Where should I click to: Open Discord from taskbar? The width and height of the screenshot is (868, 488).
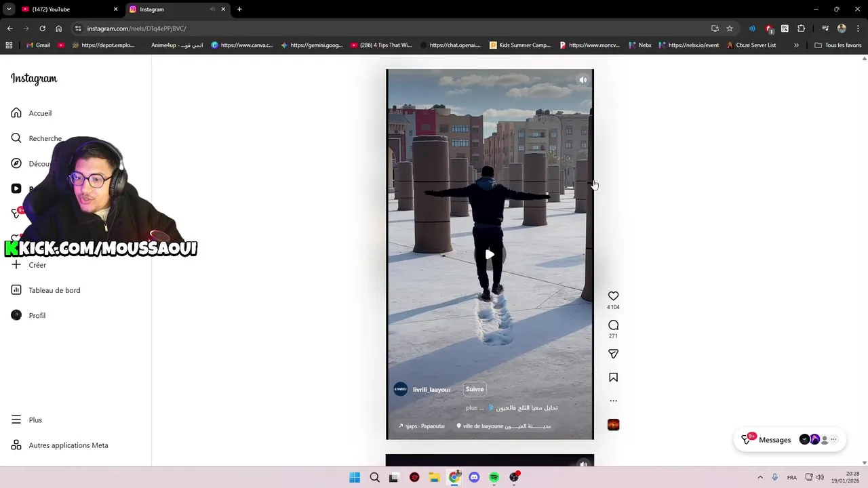coord(474,477)
